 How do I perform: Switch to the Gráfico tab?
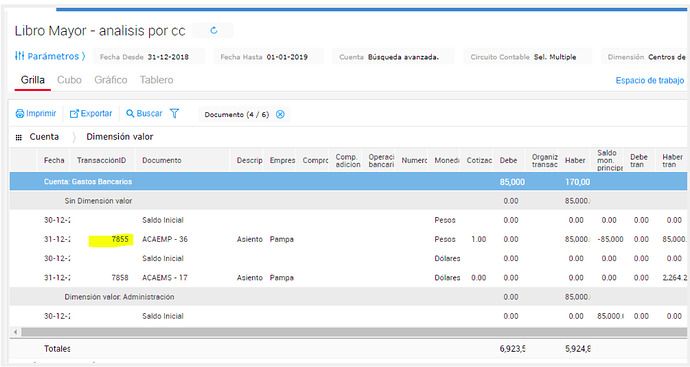[110, 80]
